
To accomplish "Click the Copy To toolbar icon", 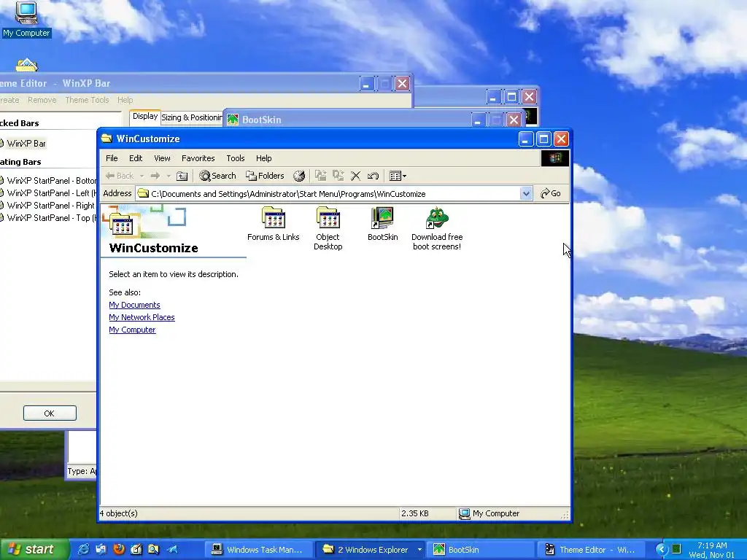I will coord(338,176).
